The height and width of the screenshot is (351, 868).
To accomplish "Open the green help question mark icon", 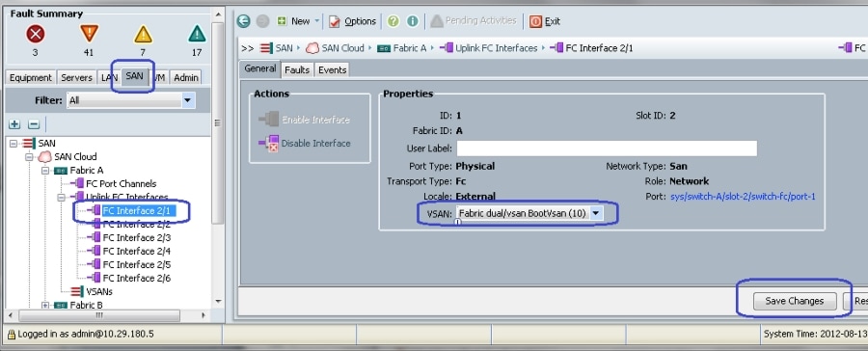I will [393, 21].
